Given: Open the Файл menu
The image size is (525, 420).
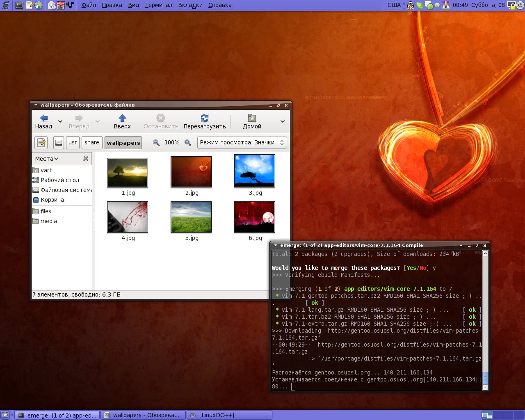Looking at the screenshot, I should [x=89, y=5].
